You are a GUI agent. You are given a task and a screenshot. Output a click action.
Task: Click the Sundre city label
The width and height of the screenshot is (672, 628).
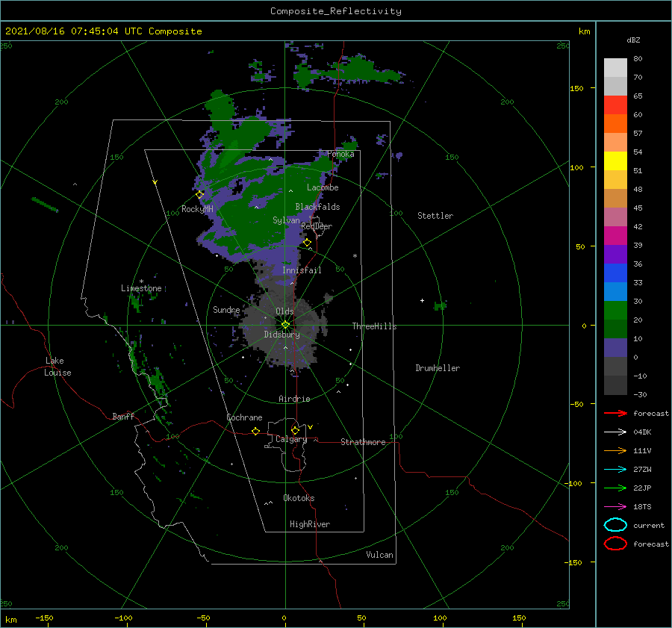(226, 310)
